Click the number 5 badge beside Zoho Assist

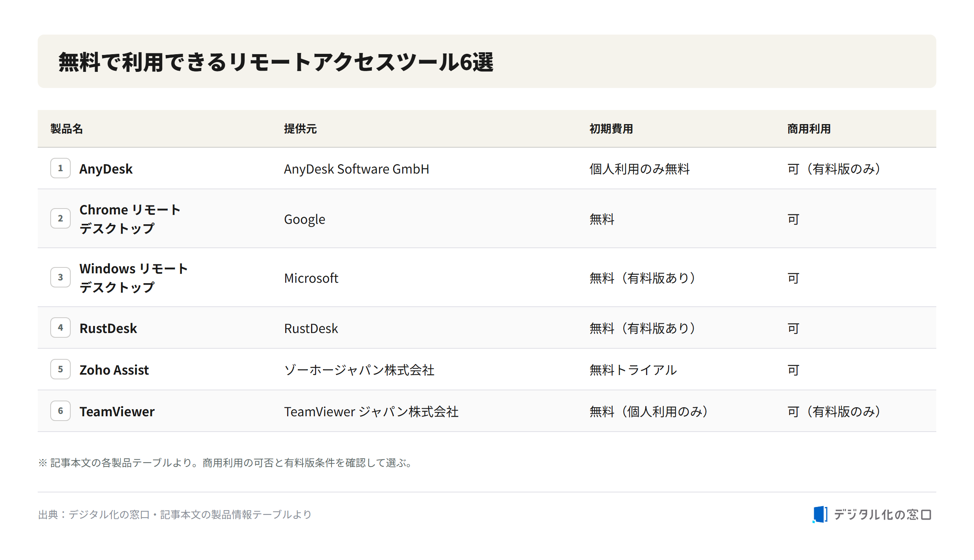(x=60, y=369)
